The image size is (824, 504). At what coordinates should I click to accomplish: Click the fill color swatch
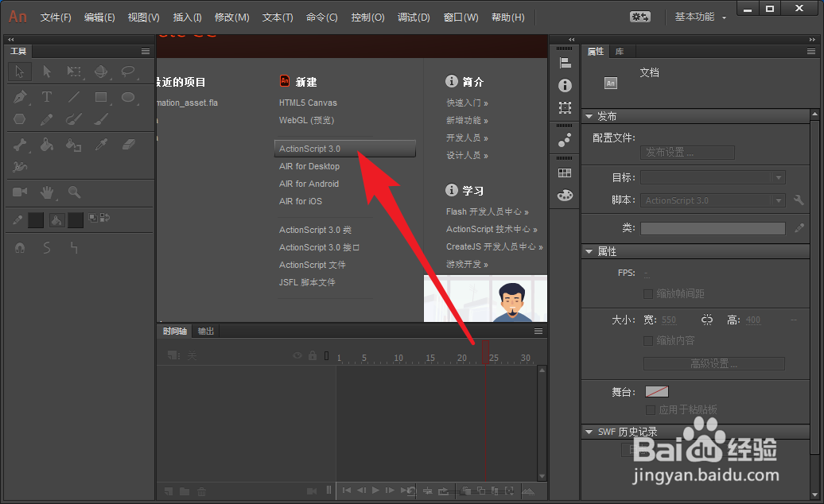(76, 220)
